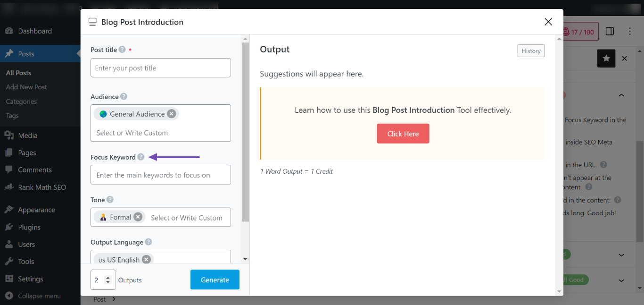Click the Appearance brush icon
The image size is (644, 305).
tap(9, 210)
